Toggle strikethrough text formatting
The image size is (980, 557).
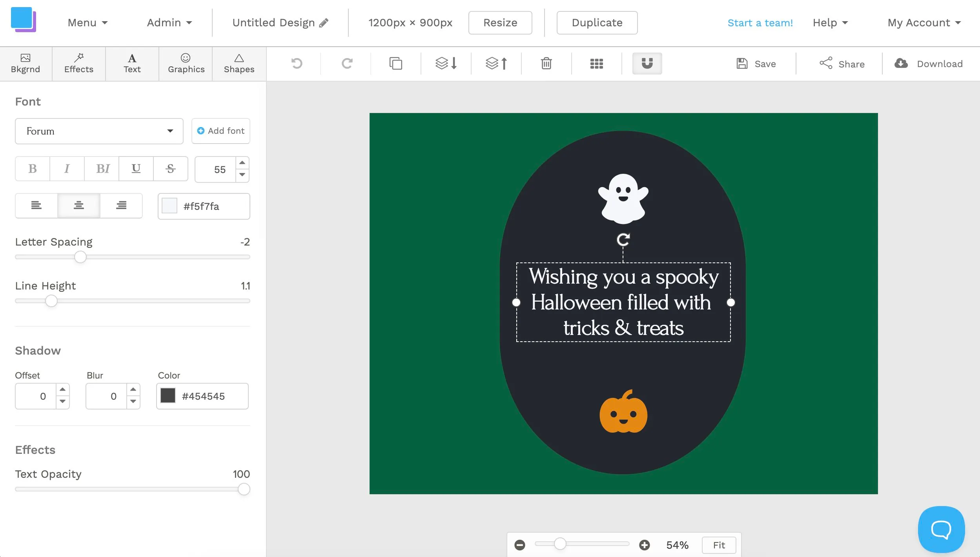[x=170, y=169]
